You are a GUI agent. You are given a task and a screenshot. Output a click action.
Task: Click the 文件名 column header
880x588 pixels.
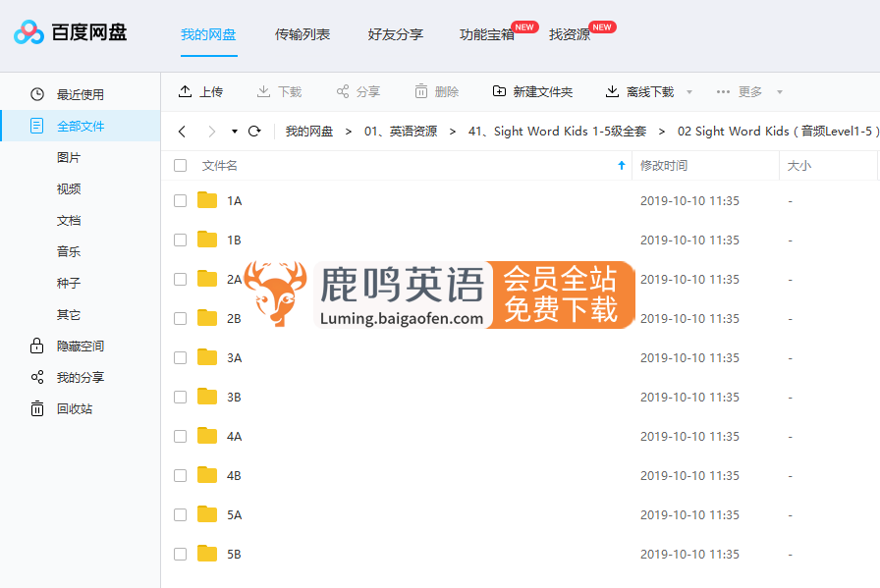pos(219,166)
